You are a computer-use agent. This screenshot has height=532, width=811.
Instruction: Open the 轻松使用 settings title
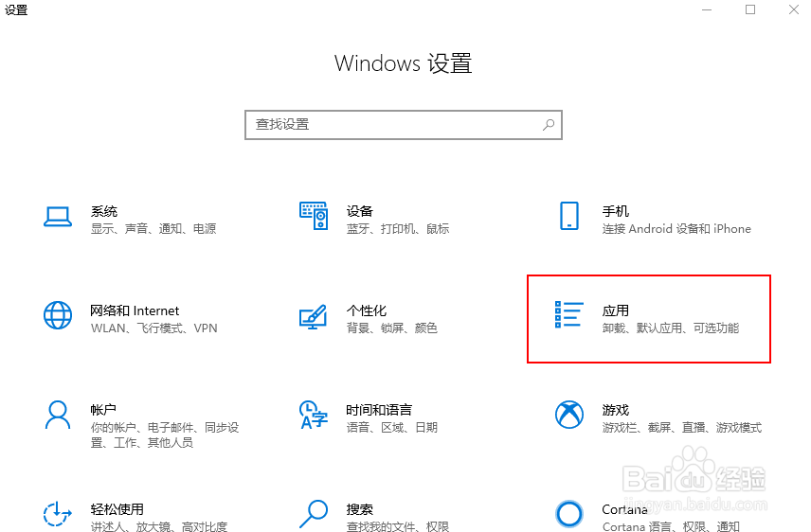click(x=117, y=508)
